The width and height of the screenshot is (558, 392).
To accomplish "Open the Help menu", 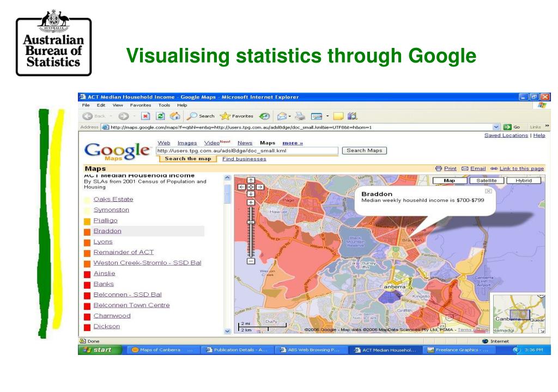I will pos(182,105).
